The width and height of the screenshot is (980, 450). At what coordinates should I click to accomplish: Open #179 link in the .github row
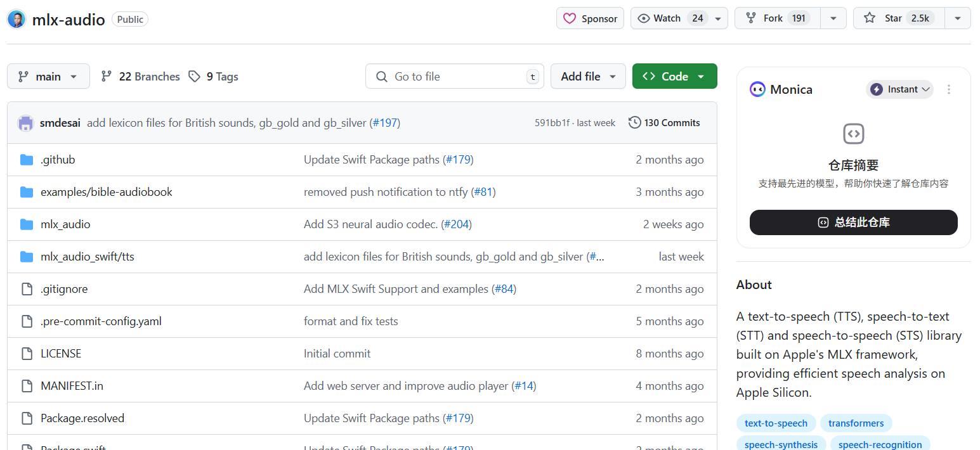click(x=458, y=160)
